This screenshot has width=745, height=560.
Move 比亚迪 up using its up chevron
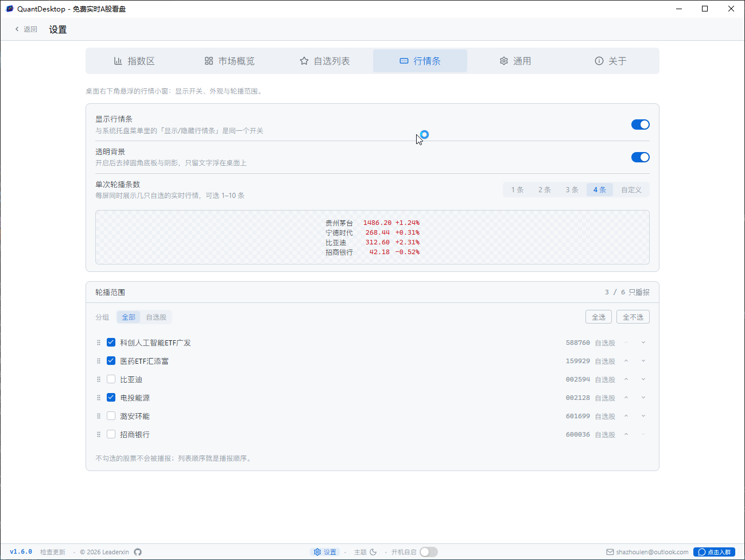[626, 379]
